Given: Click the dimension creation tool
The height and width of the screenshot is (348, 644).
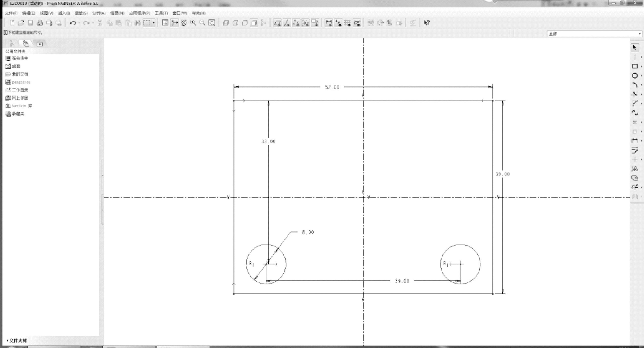Looking at the screenshot, I should 635,141.
